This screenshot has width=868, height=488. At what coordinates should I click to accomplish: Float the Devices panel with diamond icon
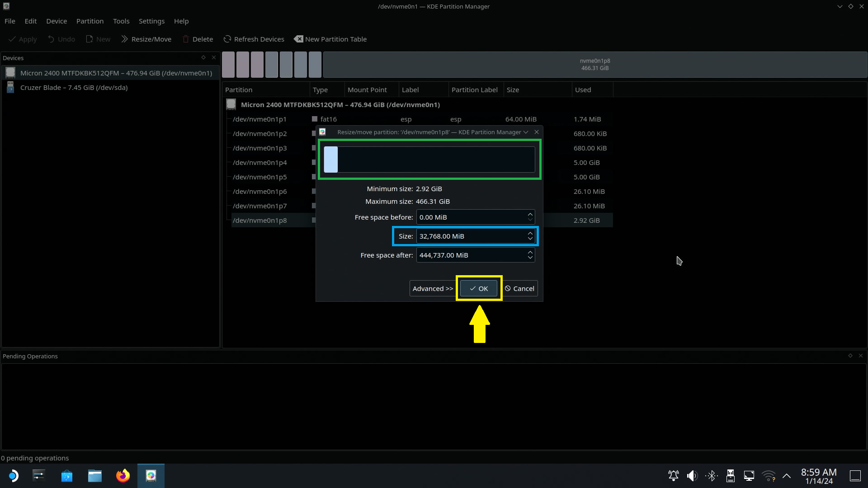(203, 57)
